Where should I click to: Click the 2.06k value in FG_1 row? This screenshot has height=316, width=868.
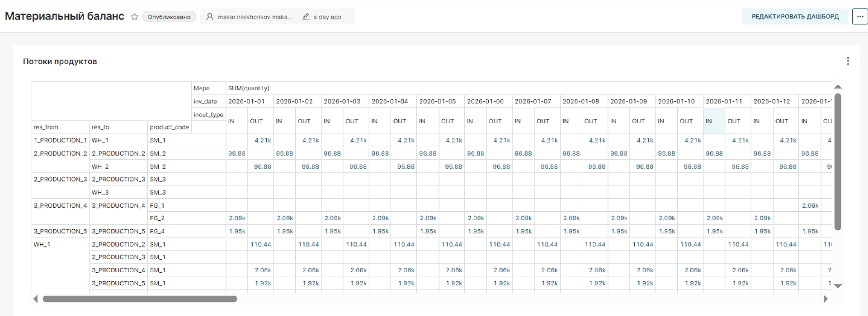coord(810,205)
